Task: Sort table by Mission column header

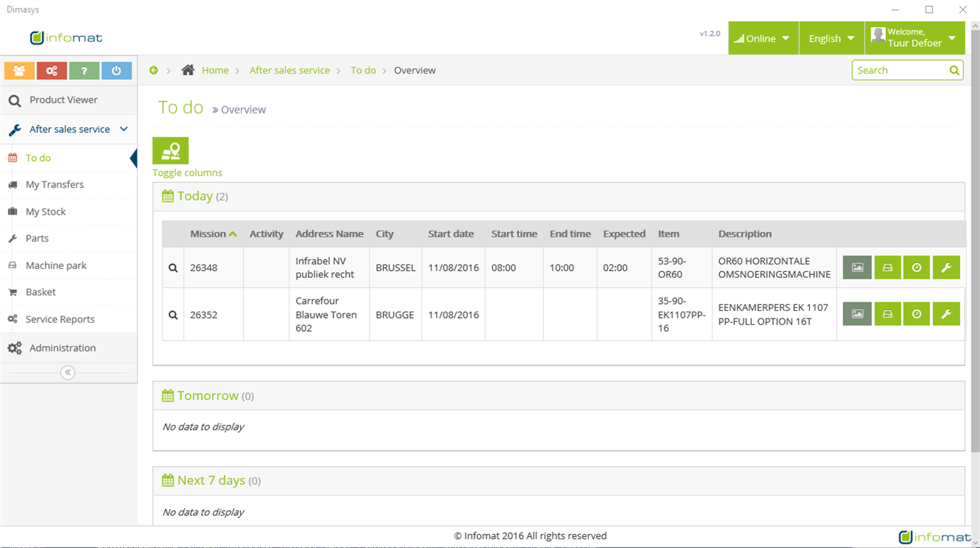Action: tap(214, 234)
